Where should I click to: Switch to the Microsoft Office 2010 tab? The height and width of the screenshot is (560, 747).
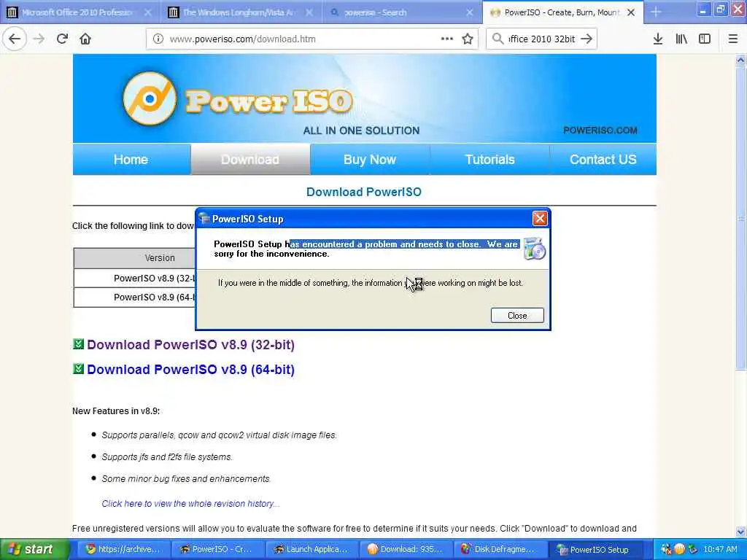click(x=80, y=12)
